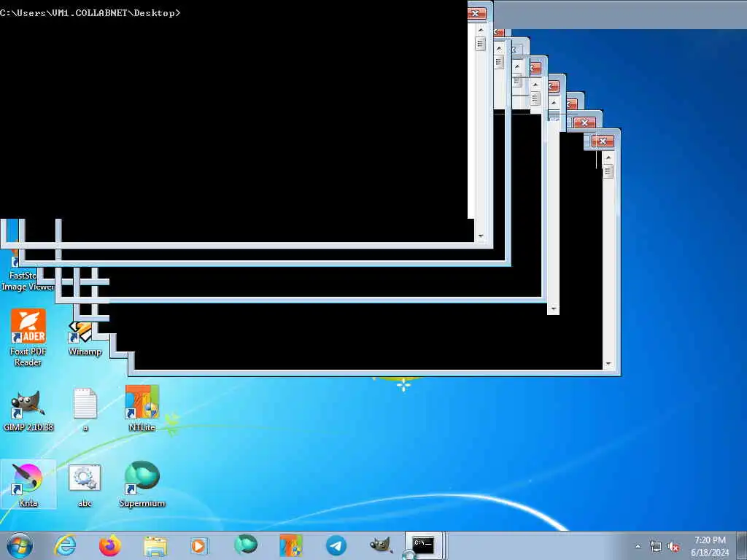Open the taskbar clock showing 7:20 PM
This screenshot has height=560, width=747.
[x=710, y=545]
